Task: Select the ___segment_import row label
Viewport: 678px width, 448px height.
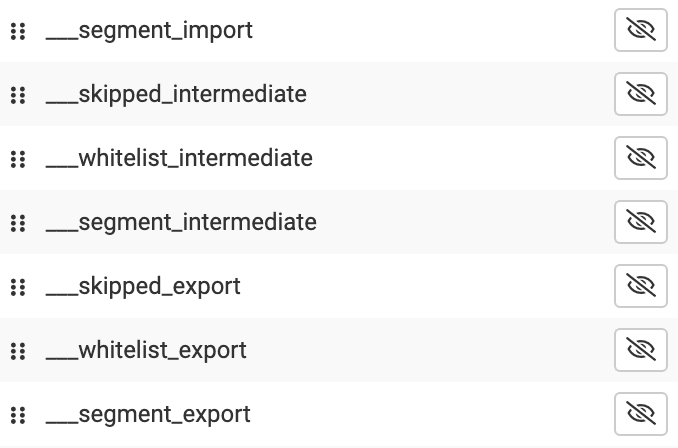Action: pyautogui.click(x=149, y=31)
